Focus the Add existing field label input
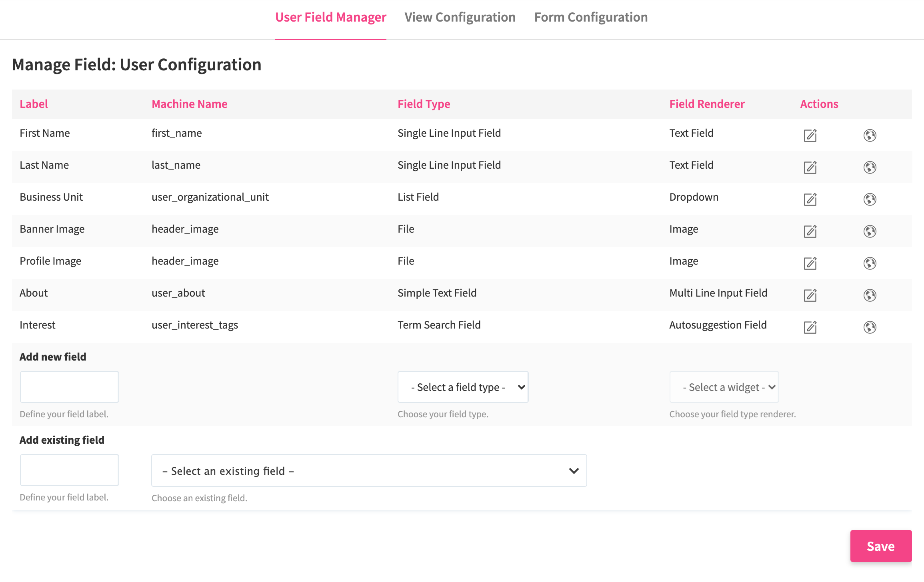 point(70,470)
